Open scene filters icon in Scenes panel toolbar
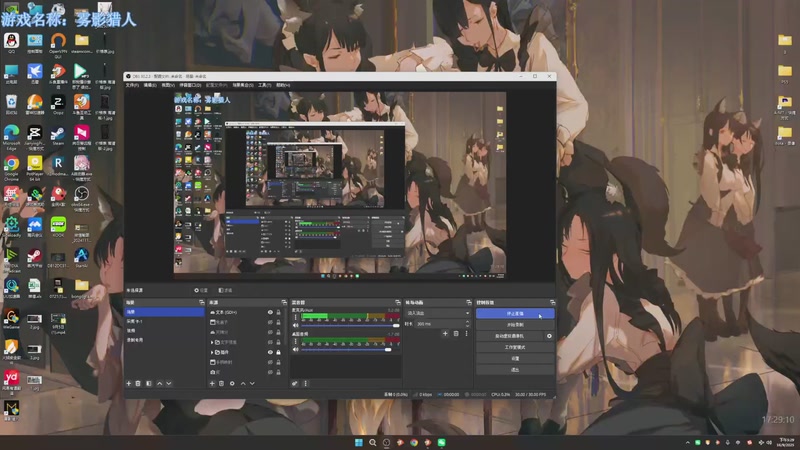The height and width of the screenshot is (450, 800). click(x=148, y=383)
